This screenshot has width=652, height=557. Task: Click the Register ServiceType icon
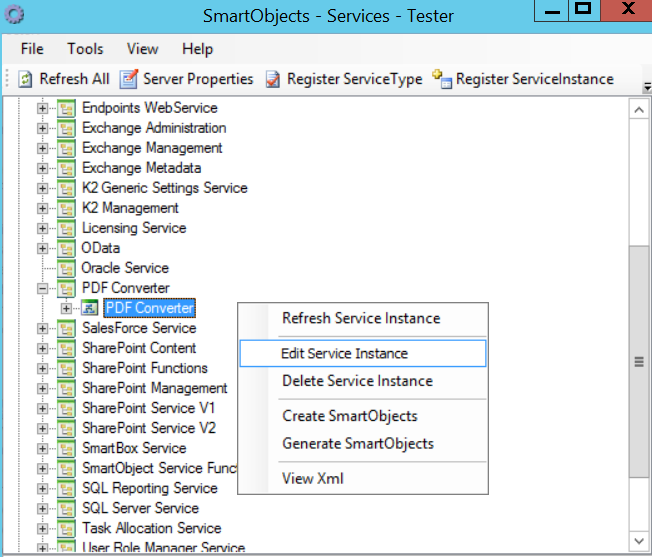click(x=273, y=79)
